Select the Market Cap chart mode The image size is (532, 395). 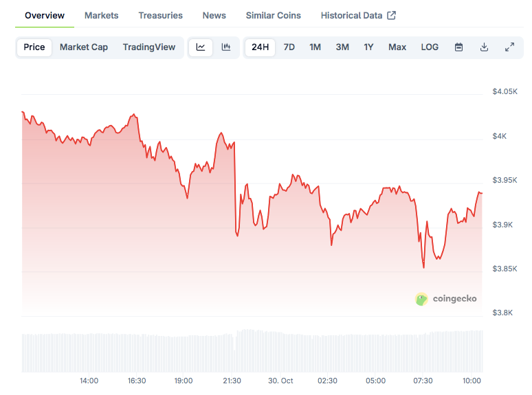pos(84,47)
